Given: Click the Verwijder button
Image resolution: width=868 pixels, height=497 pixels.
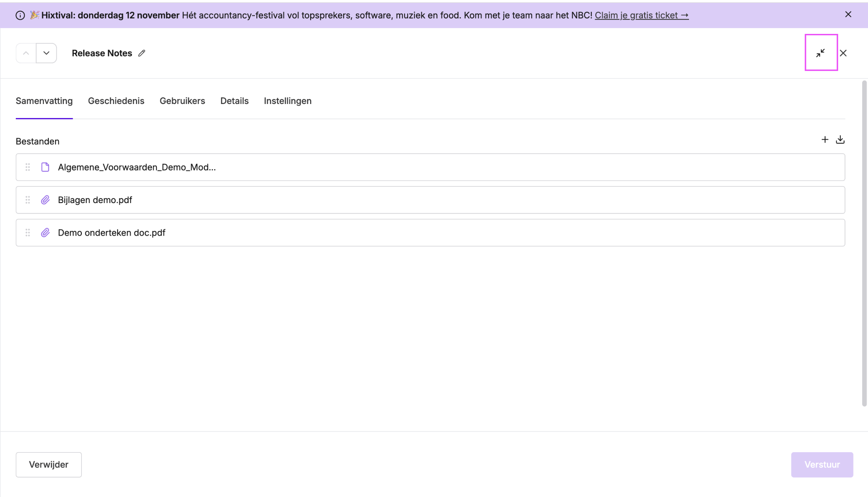Looking at the screenshot, I should (49, 464).
